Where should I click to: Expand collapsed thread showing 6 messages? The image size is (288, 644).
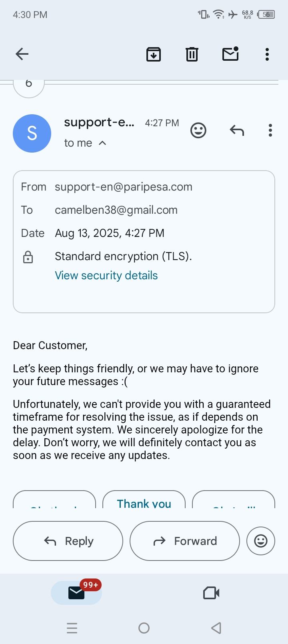[x=28, y=85]
